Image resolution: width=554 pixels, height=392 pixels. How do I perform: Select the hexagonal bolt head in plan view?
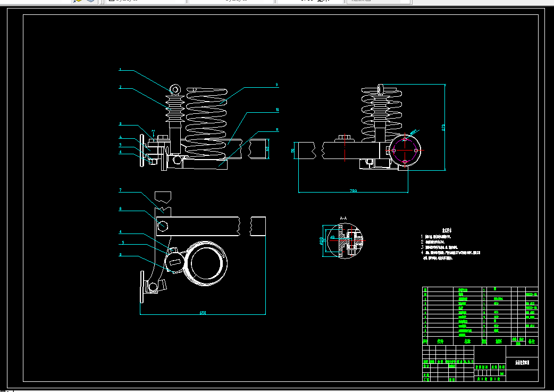(x=163, y=225)
